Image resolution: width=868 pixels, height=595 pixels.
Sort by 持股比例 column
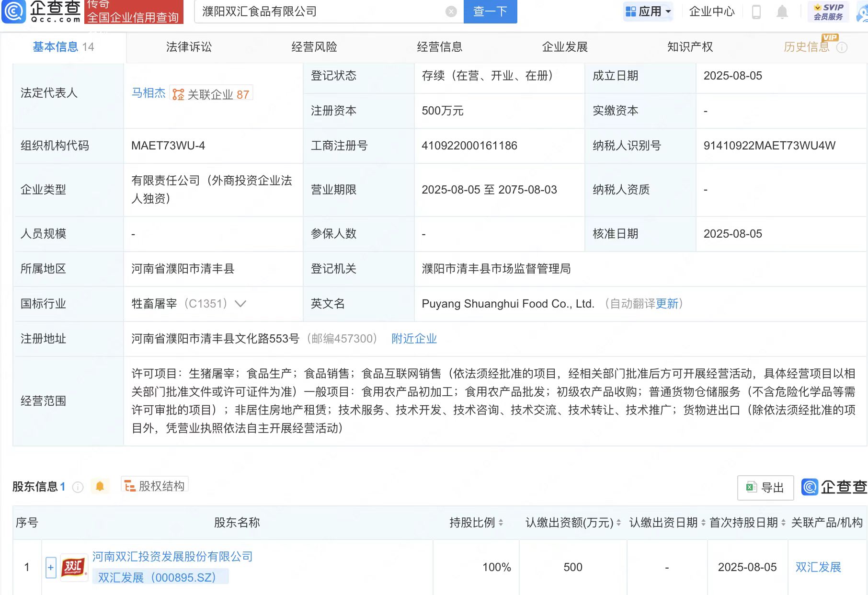[501, 523]
